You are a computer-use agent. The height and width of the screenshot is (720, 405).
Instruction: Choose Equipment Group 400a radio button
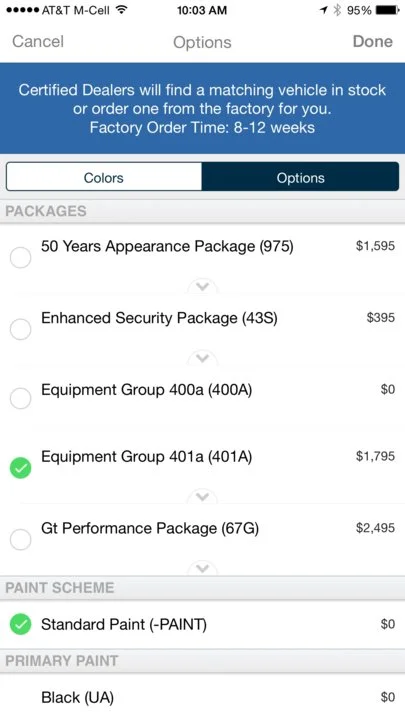pyautogui.click(x=20, y=398)
